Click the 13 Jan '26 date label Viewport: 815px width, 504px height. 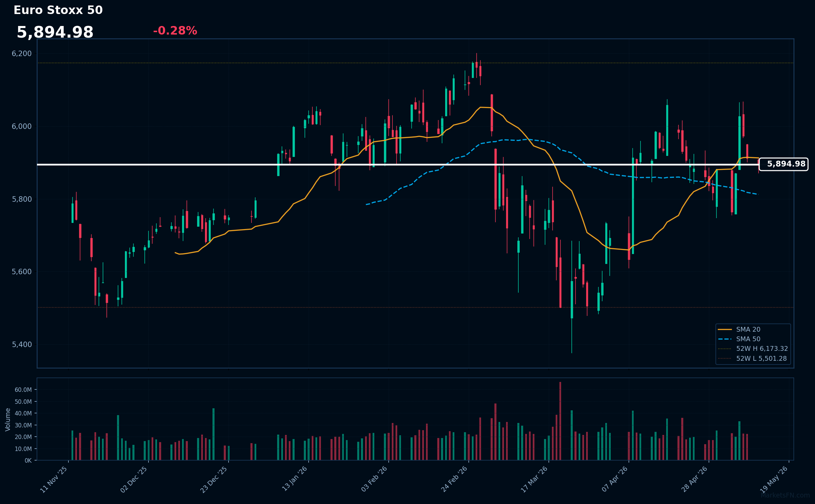pos(294,479)
